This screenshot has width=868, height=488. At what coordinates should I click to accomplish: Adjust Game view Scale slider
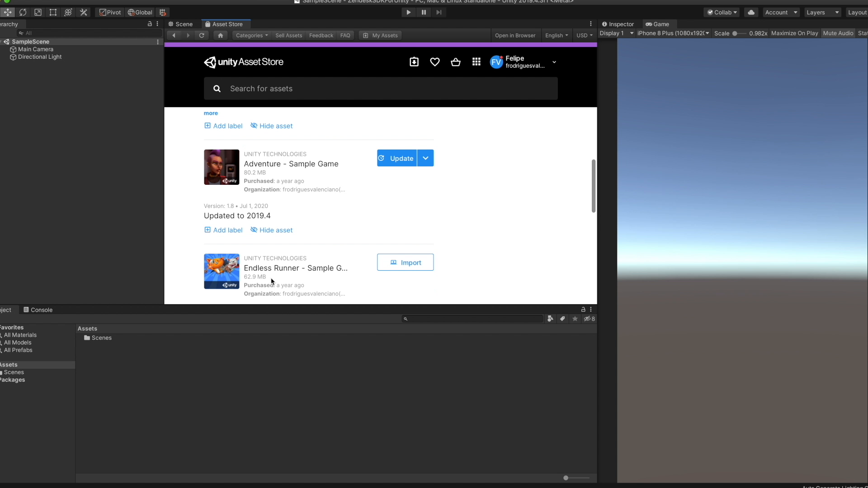pyautogui.click(x=739, y=33)
